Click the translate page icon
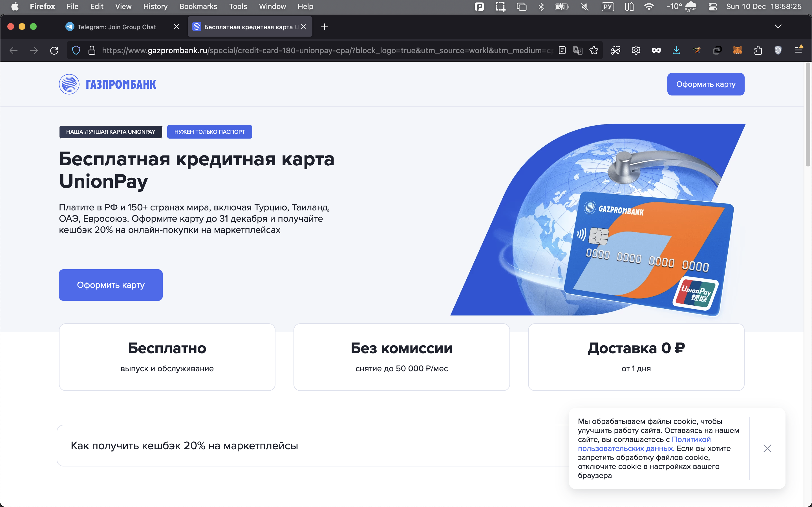 577,50
